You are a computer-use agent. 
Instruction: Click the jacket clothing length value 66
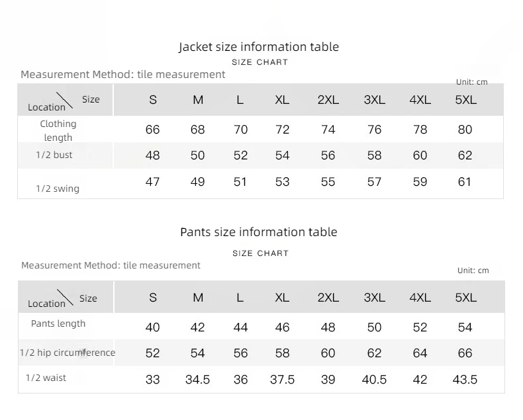coord(152,130)
